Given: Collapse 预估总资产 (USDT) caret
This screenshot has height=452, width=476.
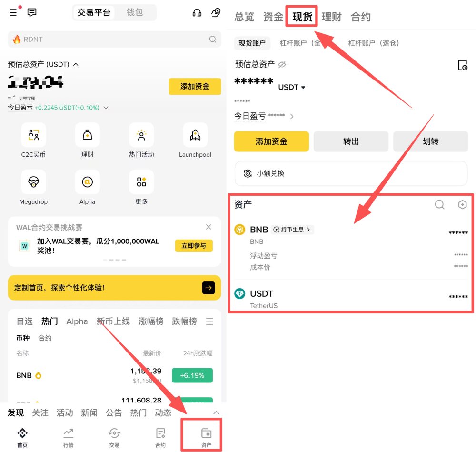Looking at the screenshot, I should [76, 64].
